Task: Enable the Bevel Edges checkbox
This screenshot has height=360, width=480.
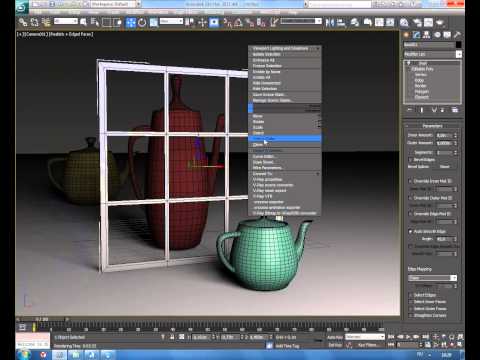Action: [411, 160]
